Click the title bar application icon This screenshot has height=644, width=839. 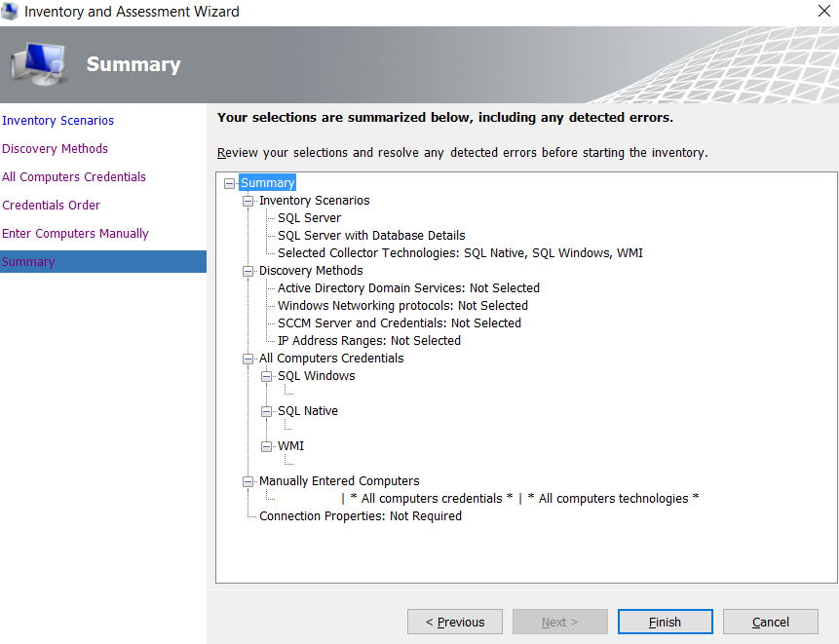(11, 12)
